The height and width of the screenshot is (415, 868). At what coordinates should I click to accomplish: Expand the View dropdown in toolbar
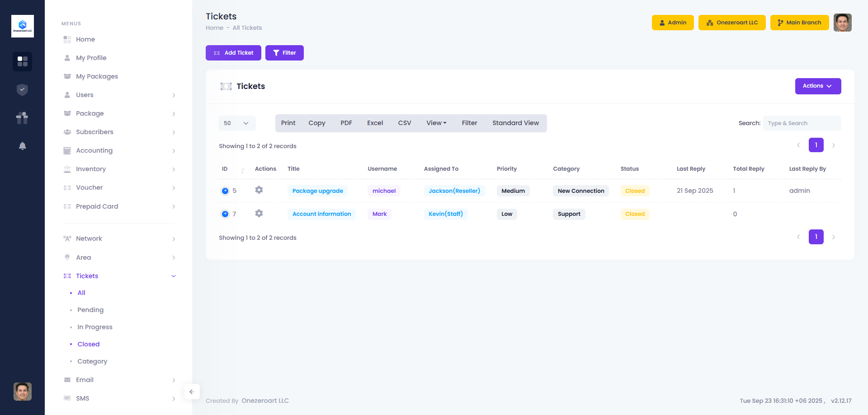tap(436, 123)
